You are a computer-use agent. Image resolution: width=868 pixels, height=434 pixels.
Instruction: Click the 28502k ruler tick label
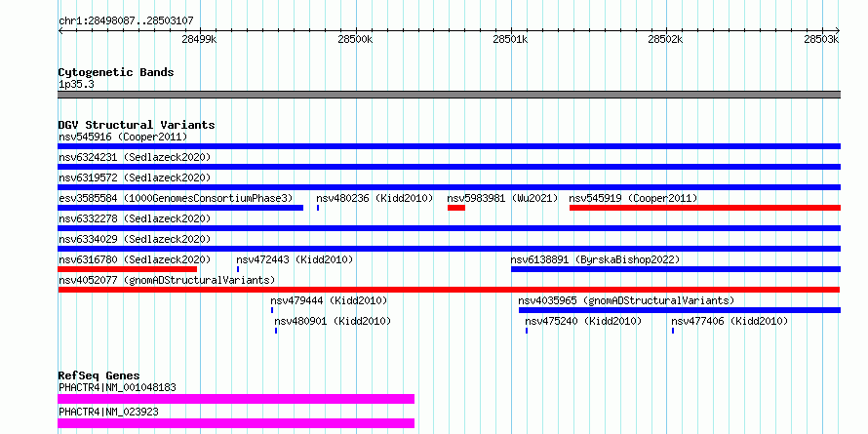666,39
